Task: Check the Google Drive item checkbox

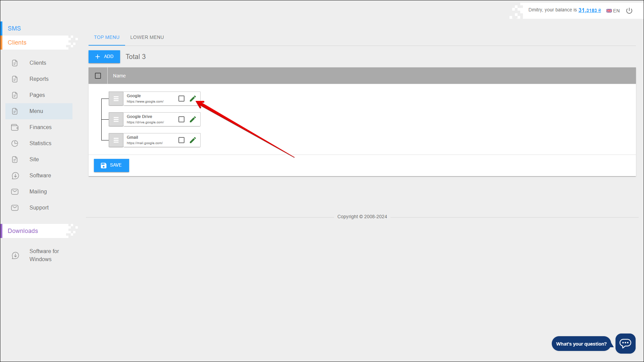Action: 181,119
